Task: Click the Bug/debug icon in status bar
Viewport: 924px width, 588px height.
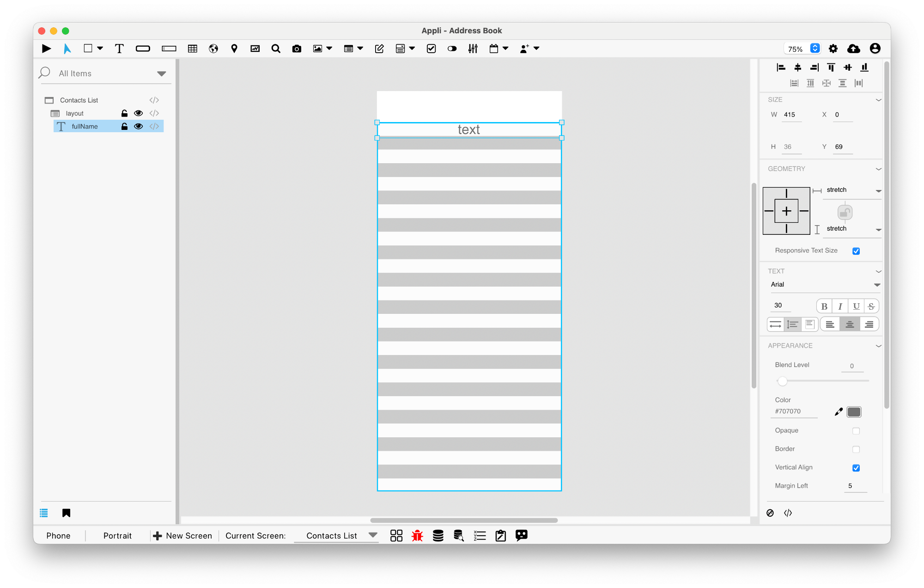Action: [x=417, y=535]
